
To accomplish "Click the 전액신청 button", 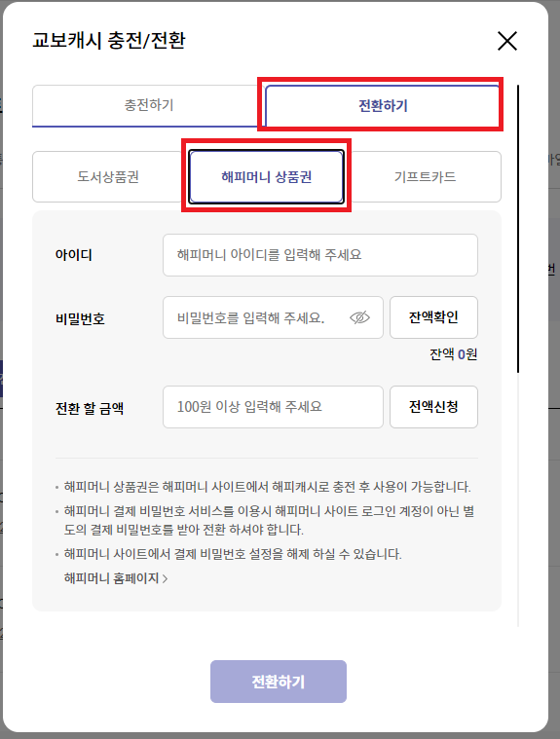I will [x=433, y=407].
